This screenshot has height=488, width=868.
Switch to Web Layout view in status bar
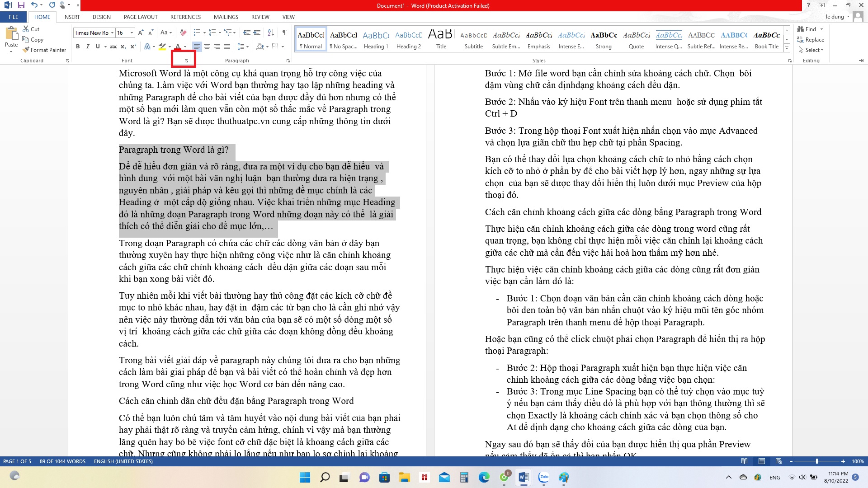[778, 461]
